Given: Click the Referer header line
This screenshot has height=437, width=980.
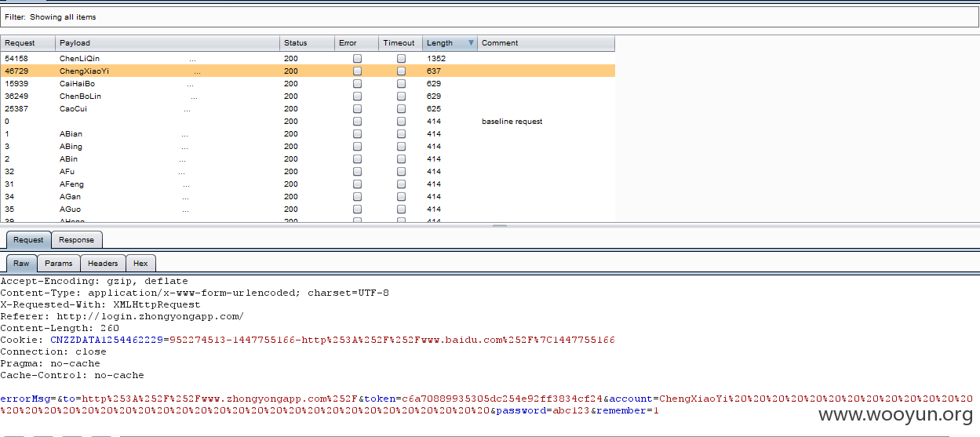Looking at the screenshot, I should tap(122, 316).
